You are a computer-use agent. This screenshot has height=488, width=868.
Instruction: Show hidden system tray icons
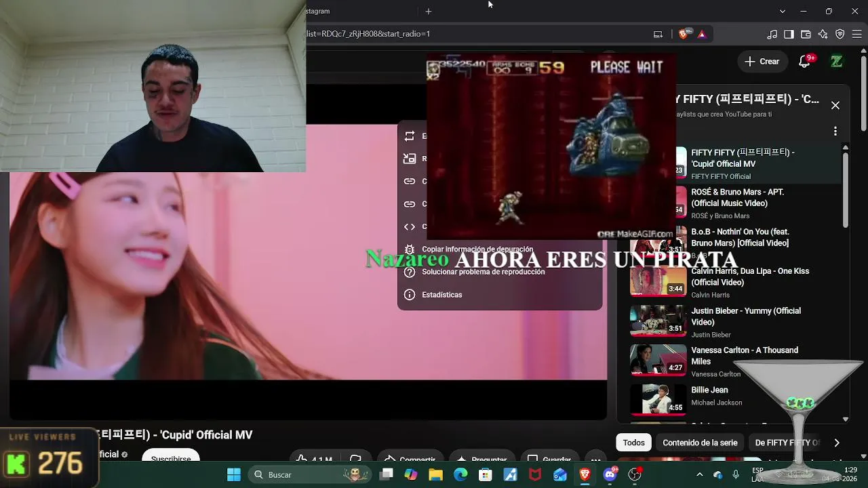700,474
